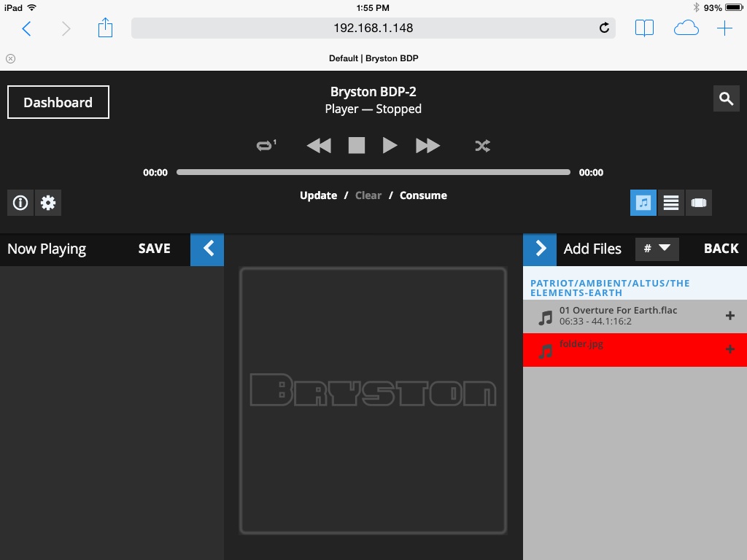The height and width of the screenshot is (560, 747).
Task: Switch to the list view
Action: tap(671, 203)
